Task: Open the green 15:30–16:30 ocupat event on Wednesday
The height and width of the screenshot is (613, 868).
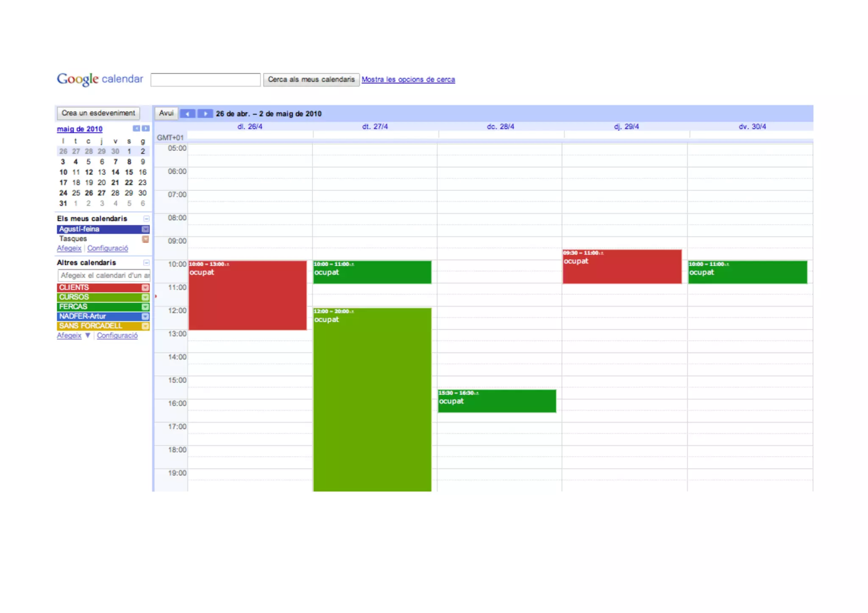Action: (496, 402)
